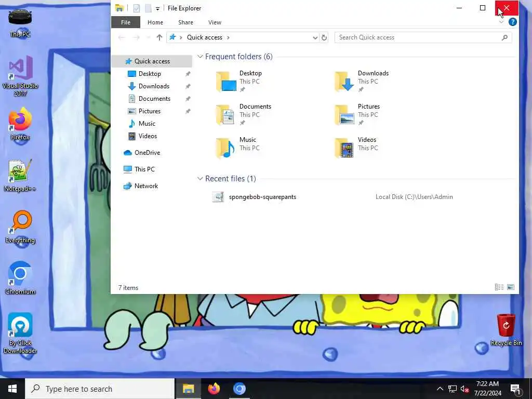
Task: Show hidden system tray icons
Action: [440, 389]
